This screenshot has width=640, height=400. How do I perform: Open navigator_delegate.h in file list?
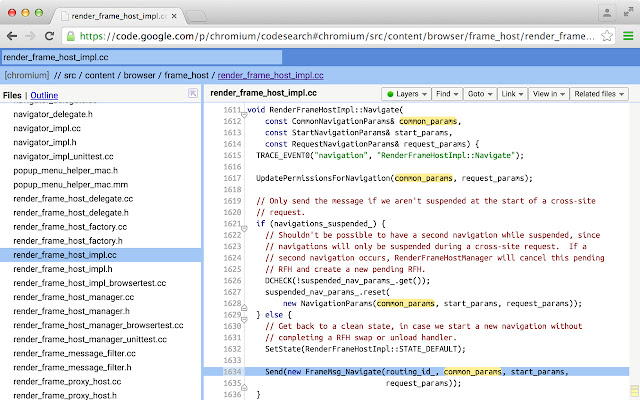click(53, 114)
